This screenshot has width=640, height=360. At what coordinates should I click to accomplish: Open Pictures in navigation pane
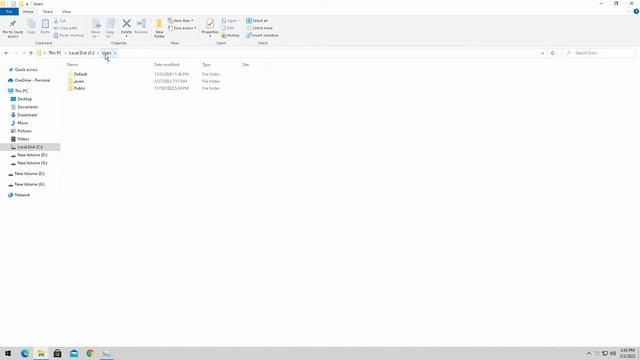(x=24, y=131)
